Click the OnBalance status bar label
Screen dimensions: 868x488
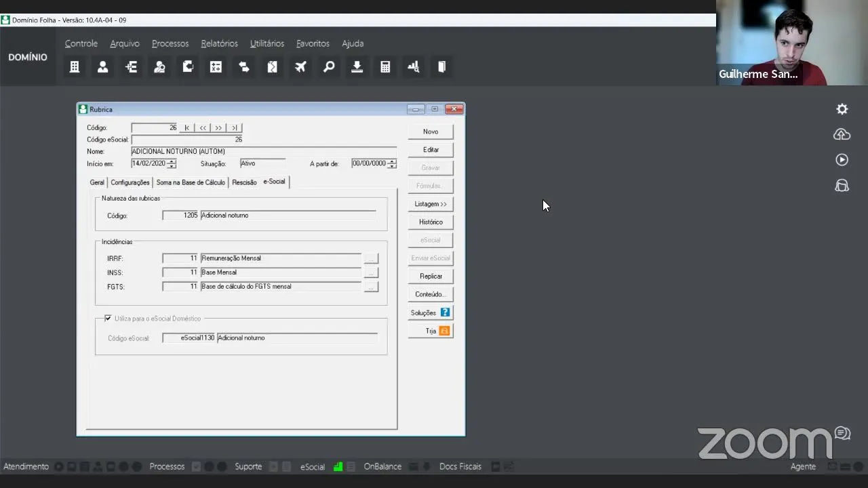[382, 466]
